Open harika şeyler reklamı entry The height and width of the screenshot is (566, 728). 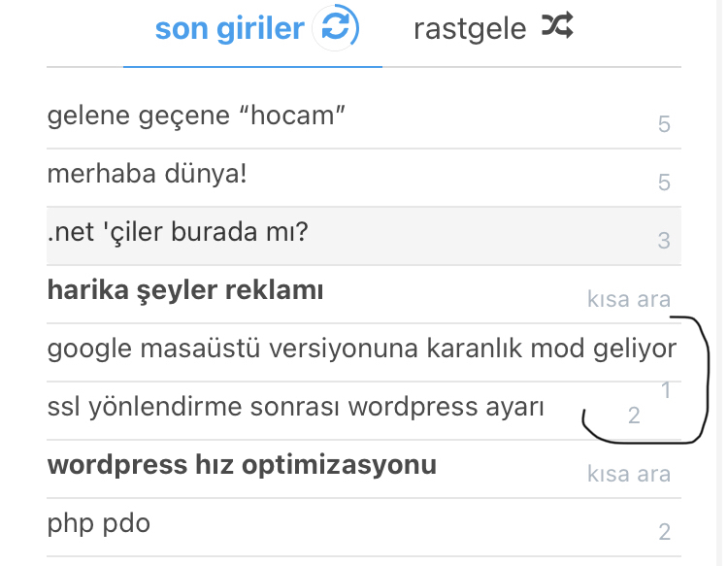point(185,291)
